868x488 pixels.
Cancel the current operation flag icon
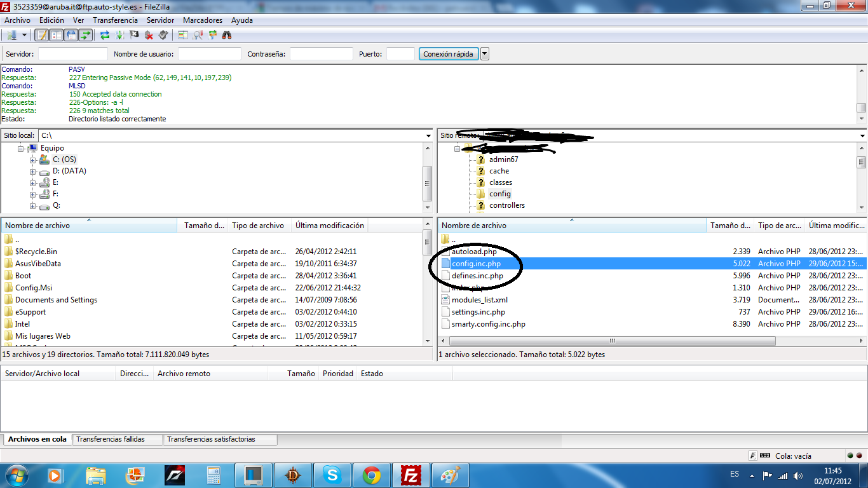(x=134, y=35)
